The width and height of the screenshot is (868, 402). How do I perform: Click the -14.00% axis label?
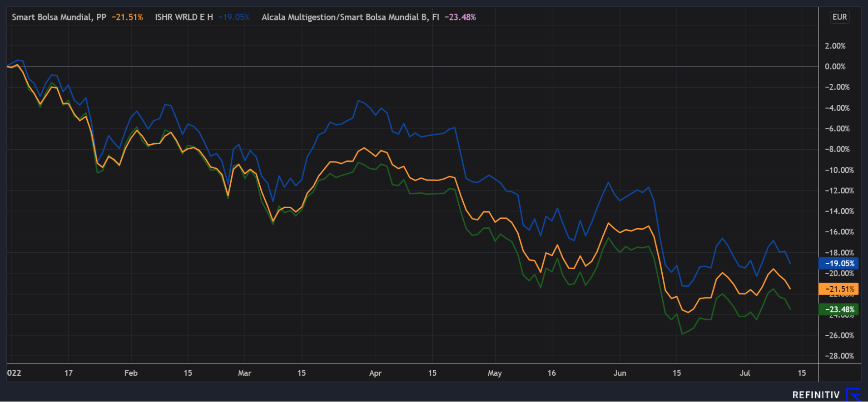[x=839, y=211]
